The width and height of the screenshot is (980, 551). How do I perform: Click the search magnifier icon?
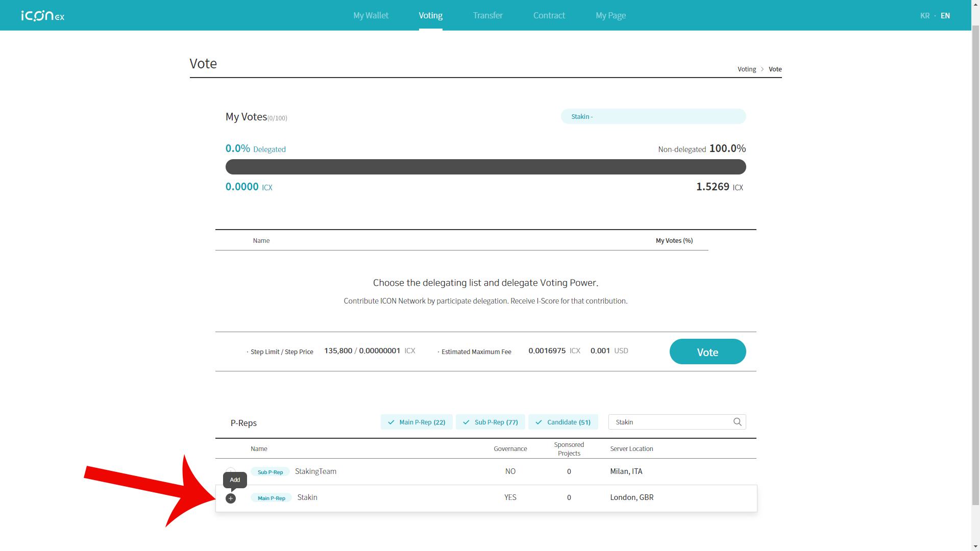pos(737,422)
